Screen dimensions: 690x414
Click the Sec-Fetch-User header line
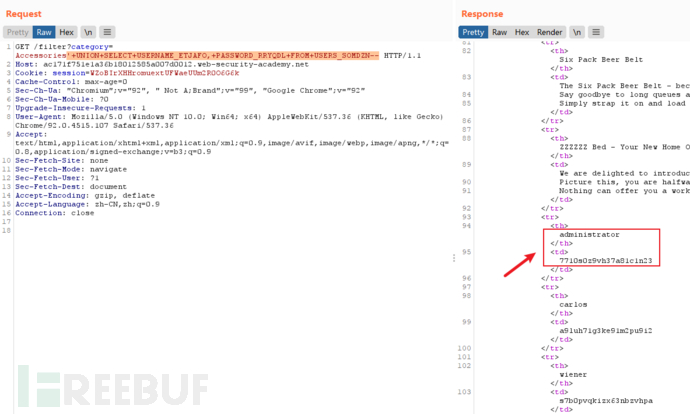57,178
